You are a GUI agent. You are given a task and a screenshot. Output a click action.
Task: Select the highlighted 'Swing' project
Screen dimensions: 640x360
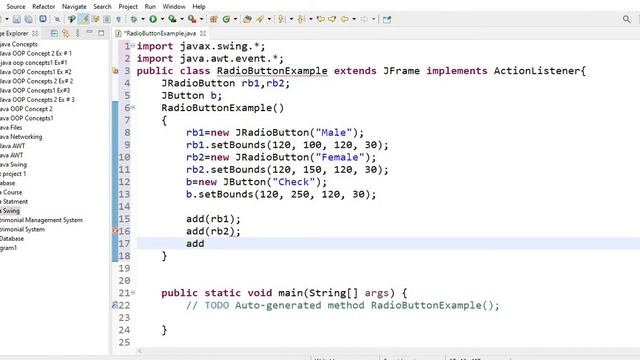[x=10, y=211]
